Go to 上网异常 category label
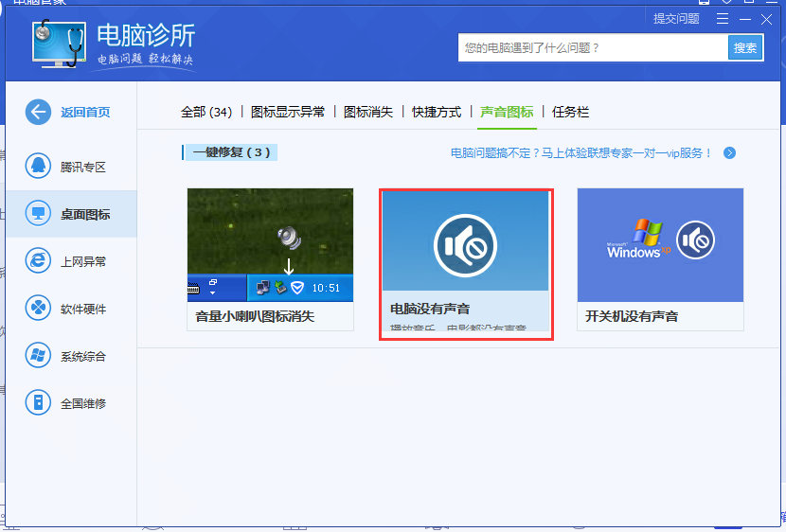 [83, 261]
